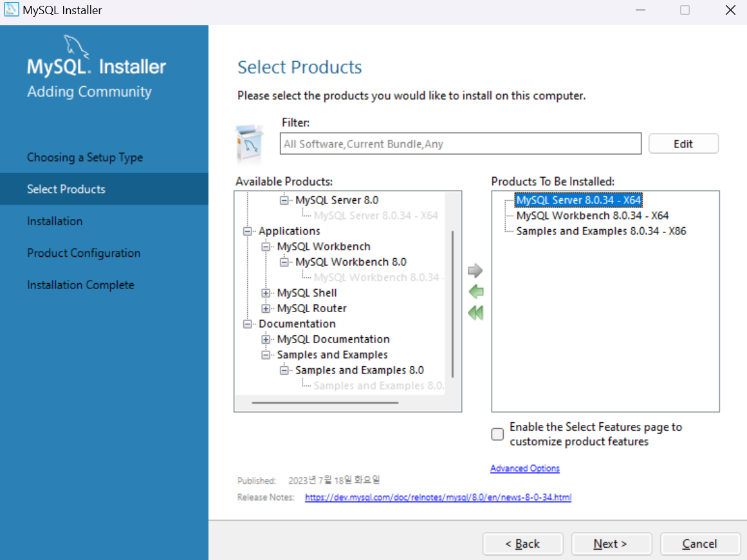Collapse the Samples and Examples node
This screenshot has height=560, width=747.
tap(266, 355)
